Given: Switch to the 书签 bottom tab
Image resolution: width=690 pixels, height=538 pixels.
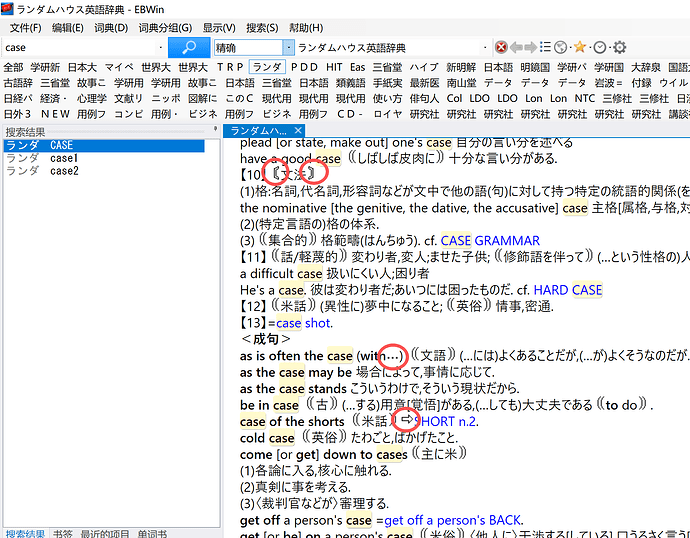Looking at the screenshot, I should [x=62, y=534].
